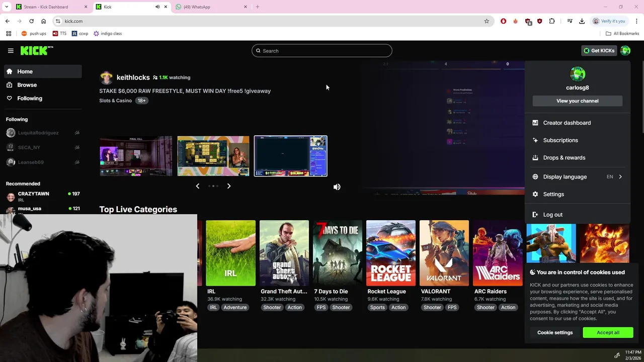Open new browser tab

coord(258,7)
